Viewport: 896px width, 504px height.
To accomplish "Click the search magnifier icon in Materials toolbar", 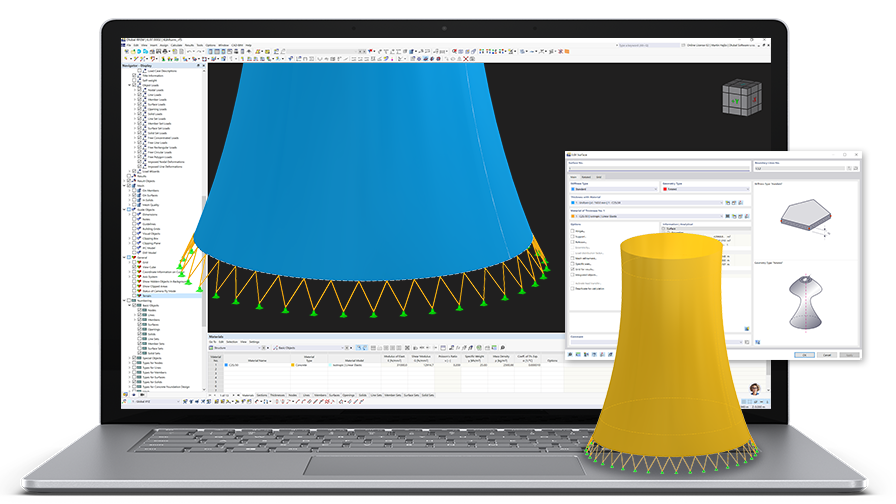I will (502, 347).
